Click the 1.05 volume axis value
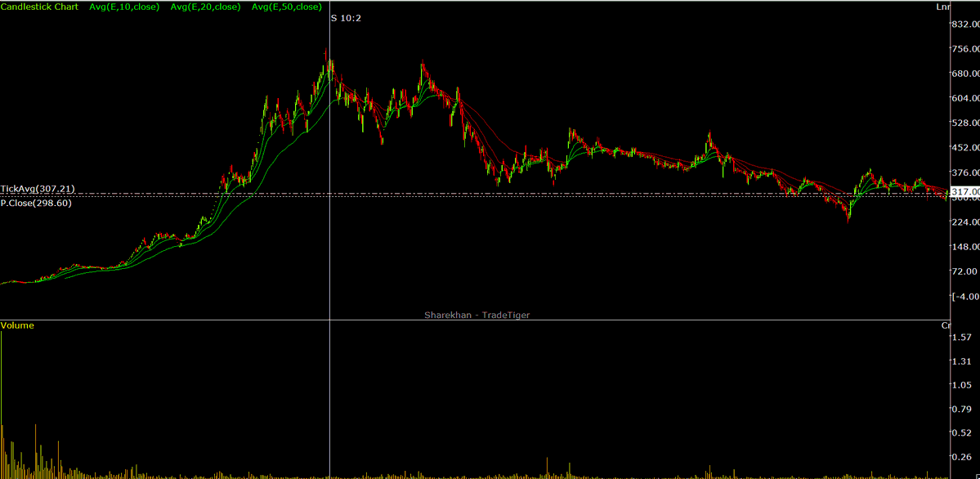This screenshot has height=479, width=980. click(963, 385)
